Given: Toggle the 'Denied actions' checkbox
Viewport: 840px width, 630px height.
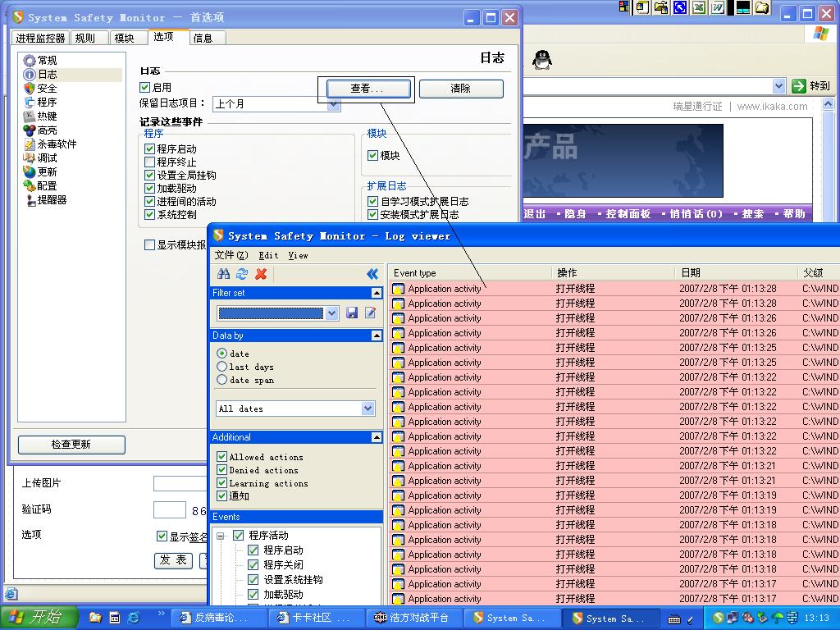Looking at the screenshot, I should 221,470.
